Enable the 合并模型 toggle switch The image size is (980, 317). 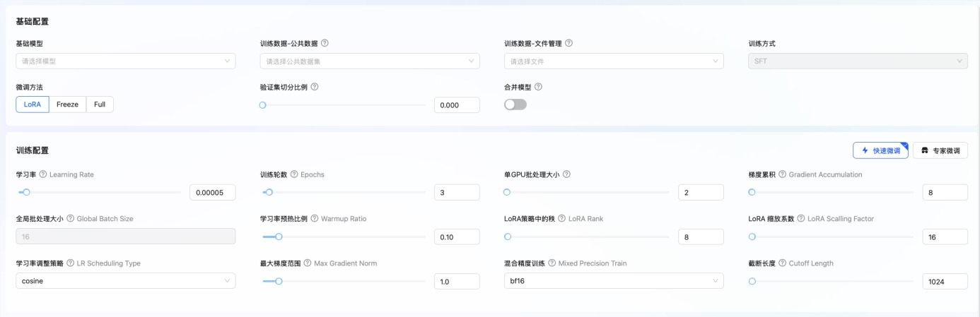515,104
